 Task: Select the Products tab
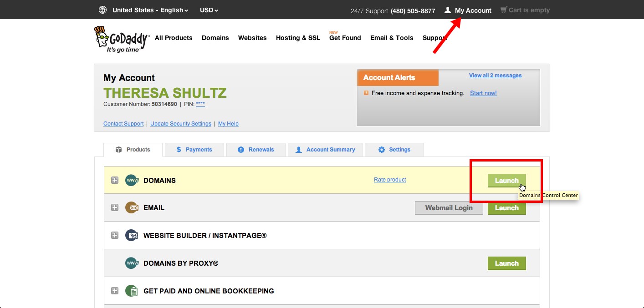point(133,150)
